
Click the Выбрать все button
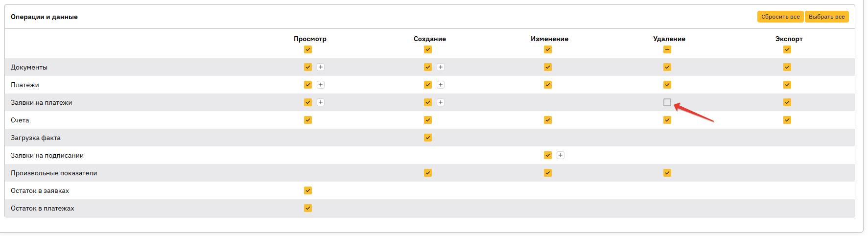[827, 17]
